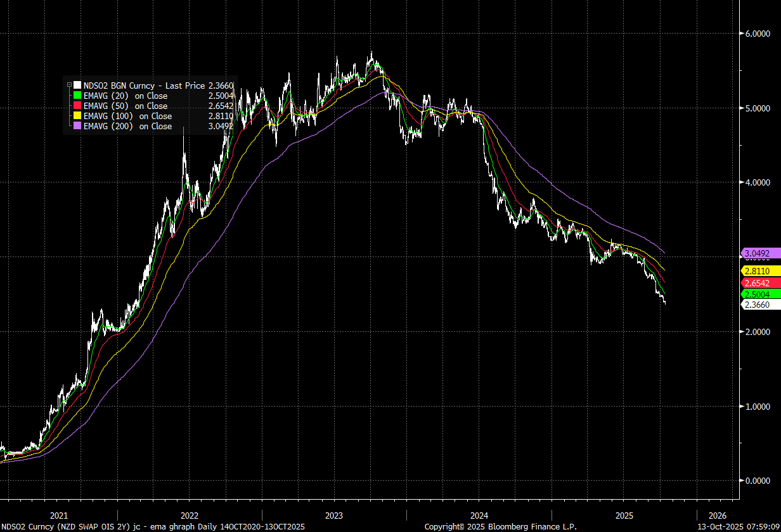Select the EMAVG (20) on Close legend label

(x=126, y=96)
